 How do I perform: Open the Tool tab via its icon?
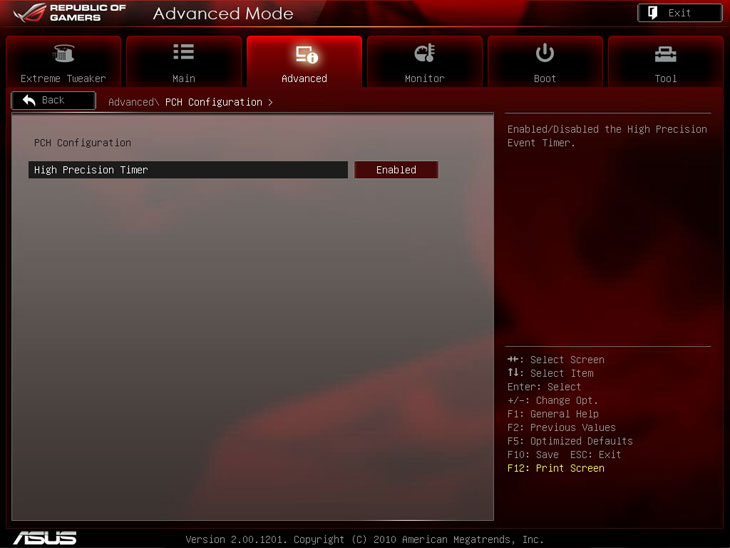pyautogui.click(x=665, y=54)
